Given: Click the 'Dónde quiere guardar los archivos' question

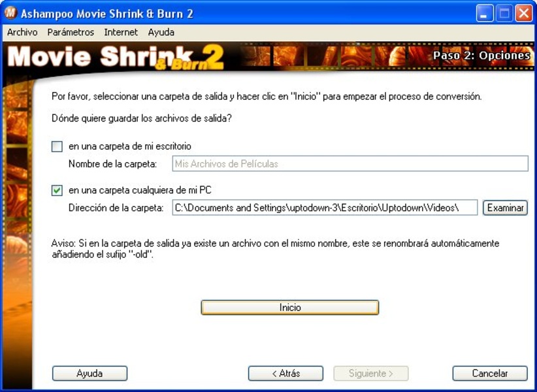Looking at the screenshot, I should click(x=142, y=118).
